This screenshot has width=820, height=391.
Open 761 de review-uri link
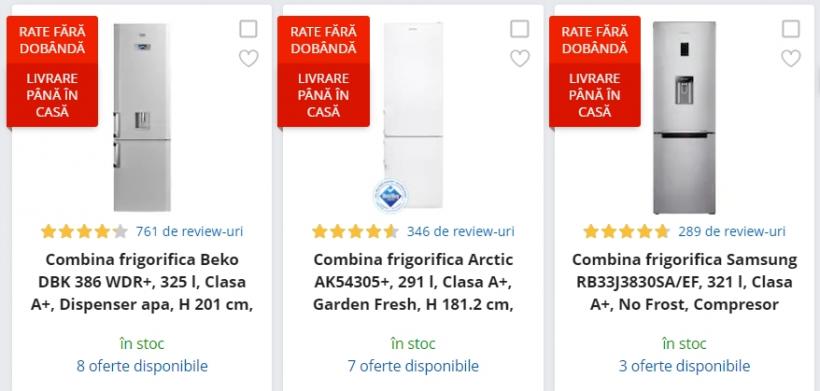[189, 231]
